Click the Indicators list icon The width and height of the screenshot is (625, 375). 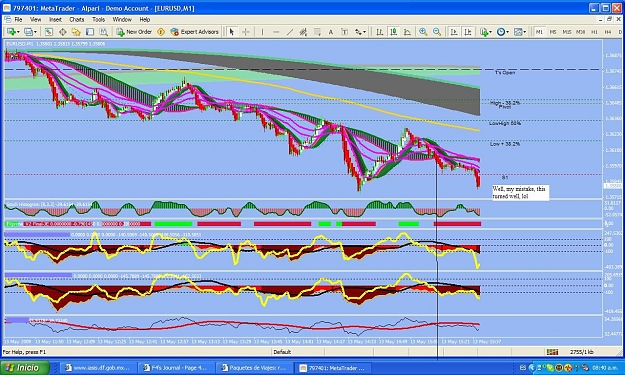point(483,32)
